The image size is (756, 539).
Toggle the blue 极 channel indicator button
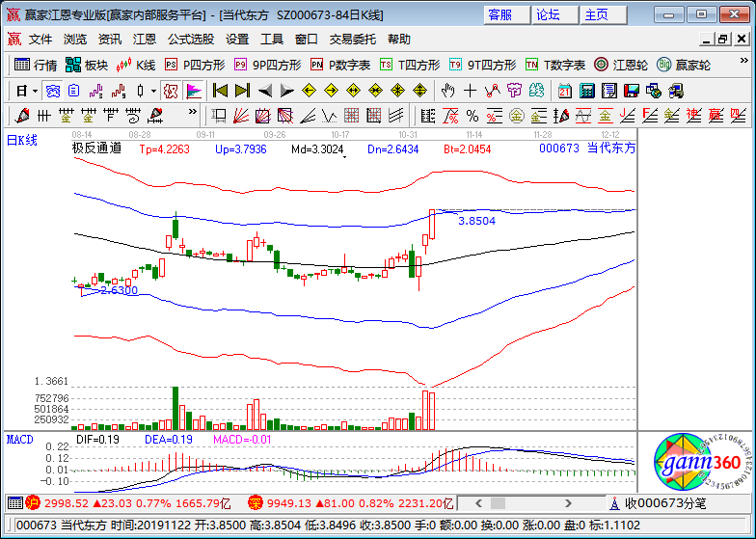52,91
